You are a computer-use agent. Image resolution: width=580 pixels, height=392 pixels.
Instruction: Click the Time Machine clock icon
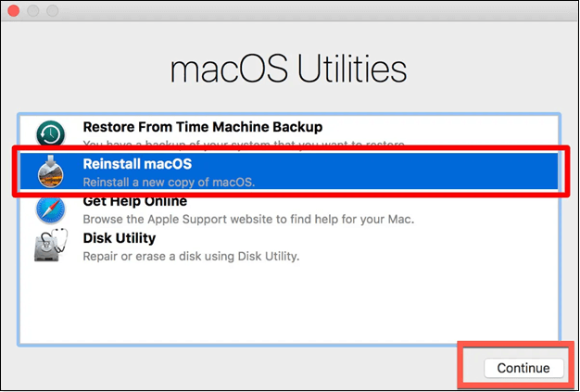(x=50, y=133)
